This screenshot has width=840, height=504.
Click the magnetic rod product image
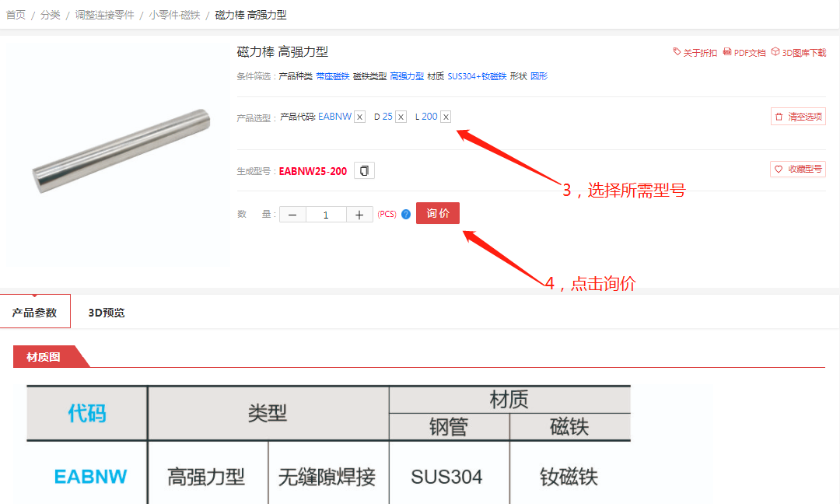(121, 151)
